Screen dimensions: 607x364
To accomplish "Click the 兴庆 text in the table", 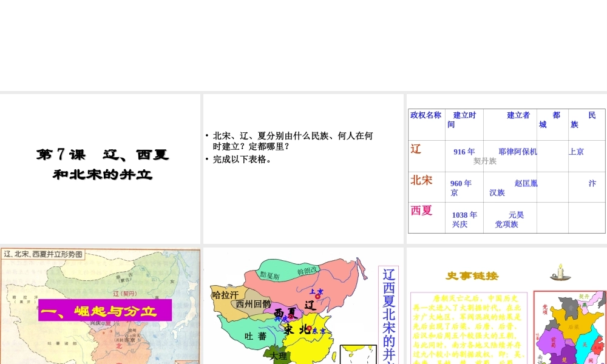I will (460, 224).
